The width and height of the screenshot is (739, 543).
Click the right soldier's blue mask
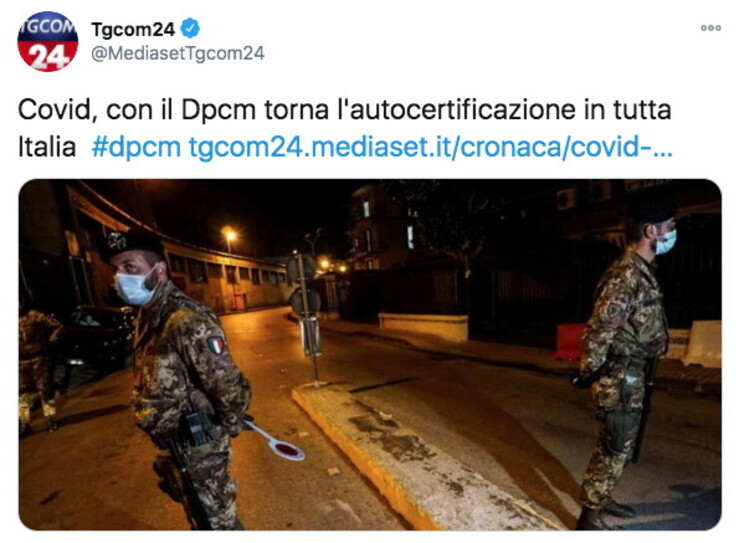tap(665, 243)
